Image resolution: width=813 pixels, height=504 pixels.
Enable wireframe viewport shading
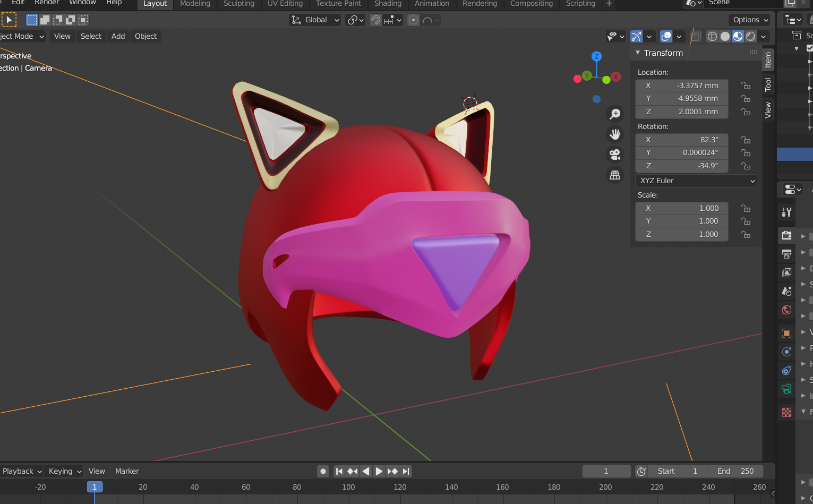click(712, 36)
